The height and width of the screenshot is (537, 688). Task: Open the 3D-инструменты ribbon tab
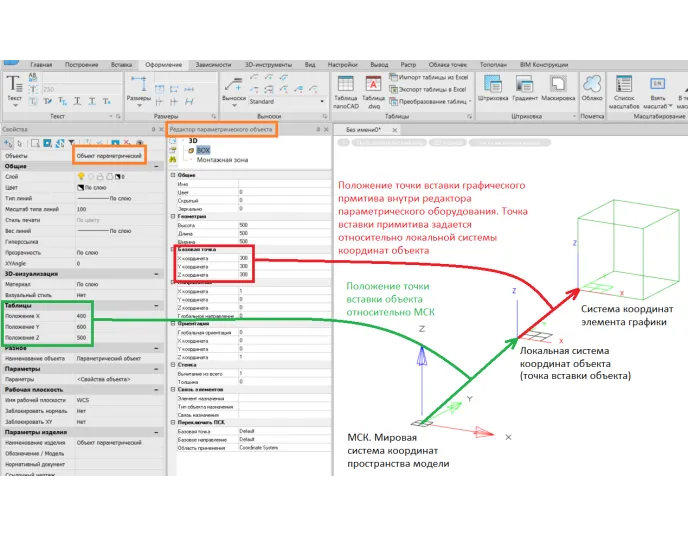coord(268,64)
